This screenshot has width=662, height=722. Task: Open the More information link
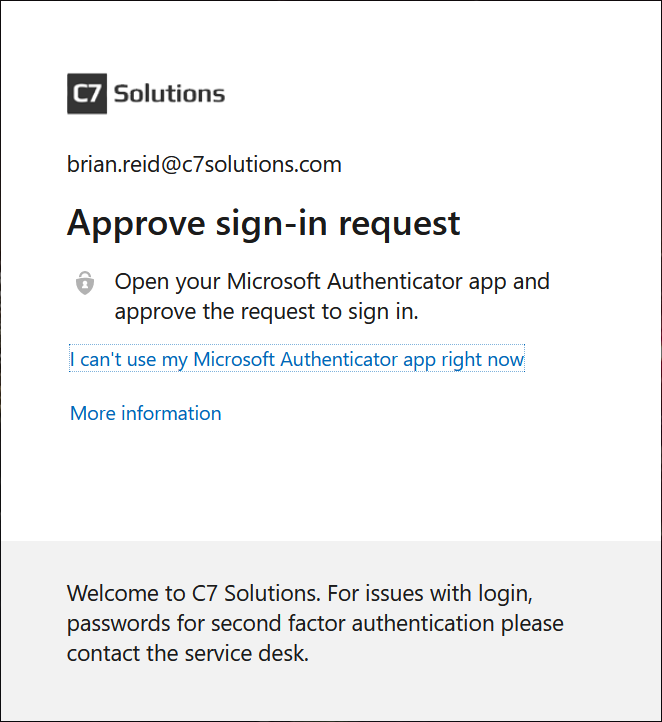[x=145, y=413]
